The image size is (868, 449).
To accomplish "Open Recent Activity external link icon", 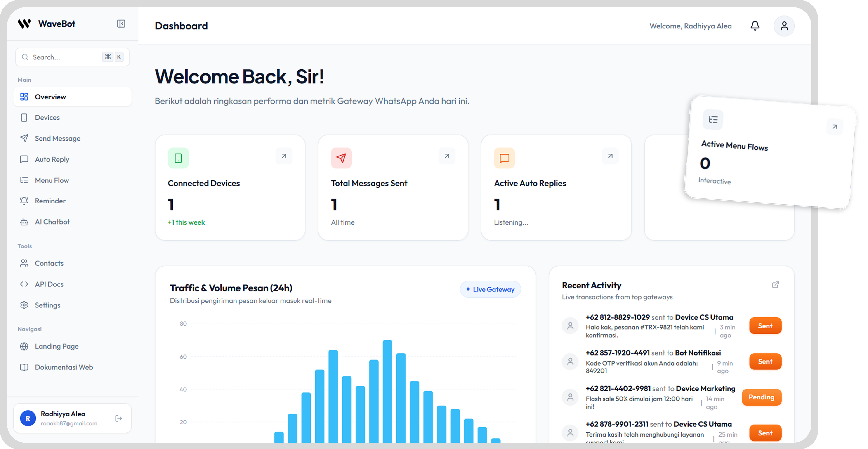I will click(x=775, y=285).
